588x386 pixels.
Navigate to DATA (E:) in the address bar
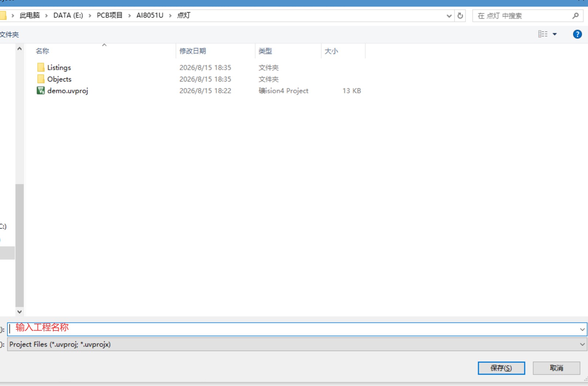point(68,15)
